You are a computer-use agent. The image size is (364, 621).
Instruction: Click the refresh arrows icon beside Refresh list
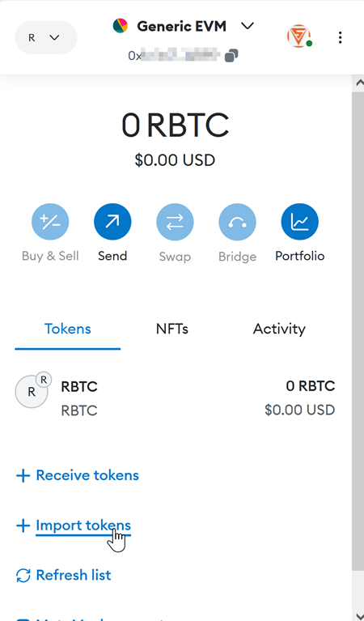(23, 576)
